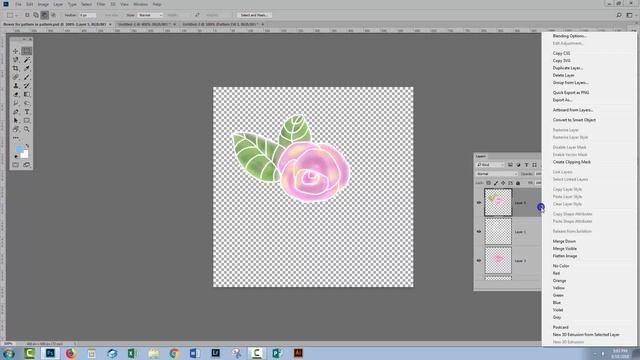The width and height of the screenshot is (640, 360).
Task: Change the screen mode icon
Action: pyautogui.click(x=27, y=165)
